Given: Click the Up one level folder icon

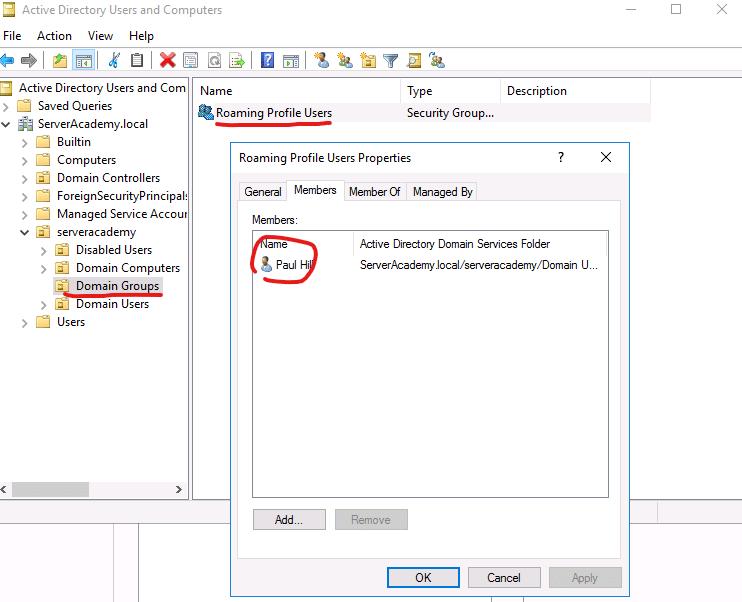Looking at the screenshot, I should pos(60,60).
